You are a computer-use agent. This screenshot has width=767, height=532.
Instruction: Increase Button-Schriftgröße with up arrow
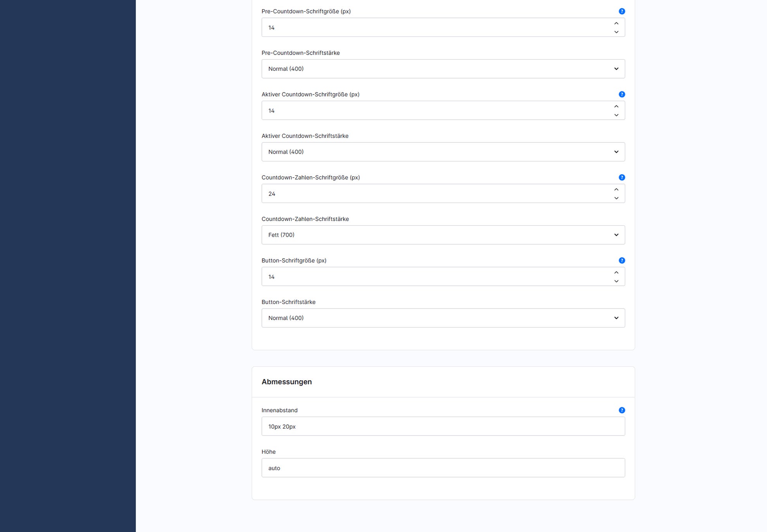[616, 273]
